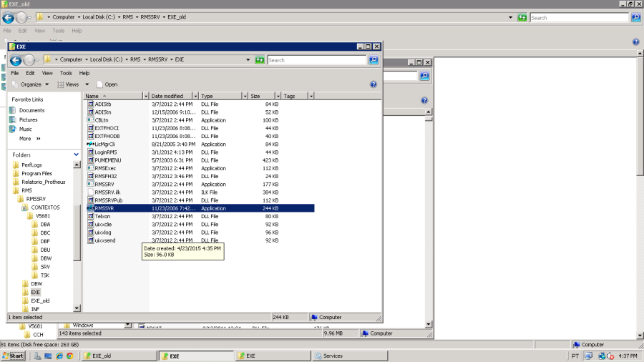Open Chrome from quick launch
The image size is (644, 362).
point(70,356)
